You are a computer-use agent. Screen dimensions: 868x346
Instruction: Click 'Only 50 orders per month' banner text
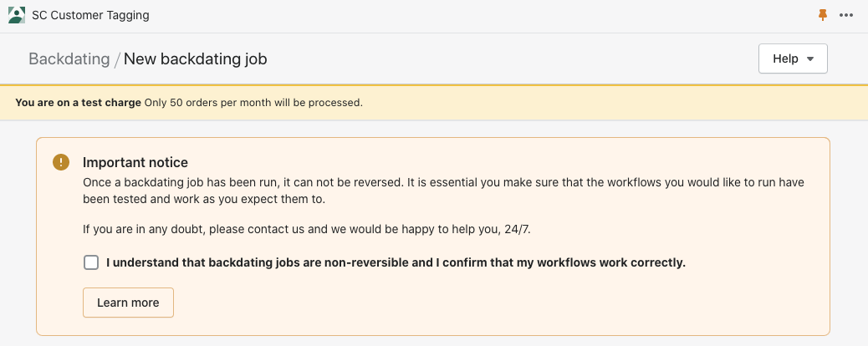253,103
